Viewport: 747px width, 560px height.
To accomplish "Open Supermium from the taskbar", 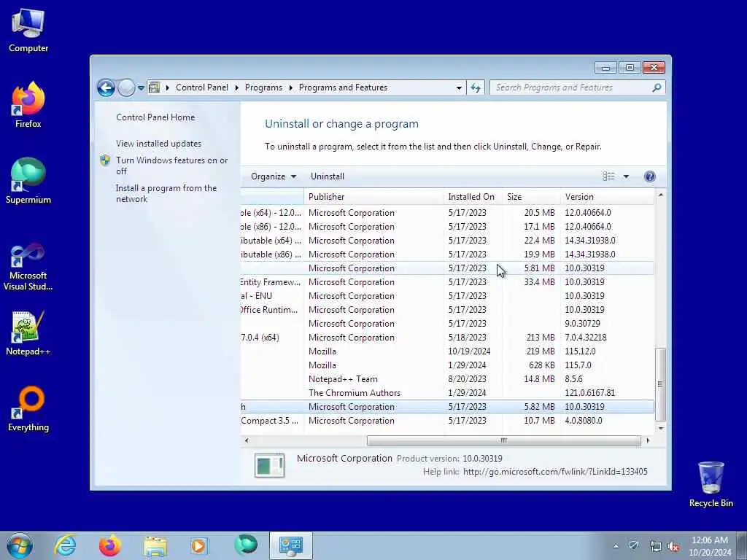I will coord(245,545).
